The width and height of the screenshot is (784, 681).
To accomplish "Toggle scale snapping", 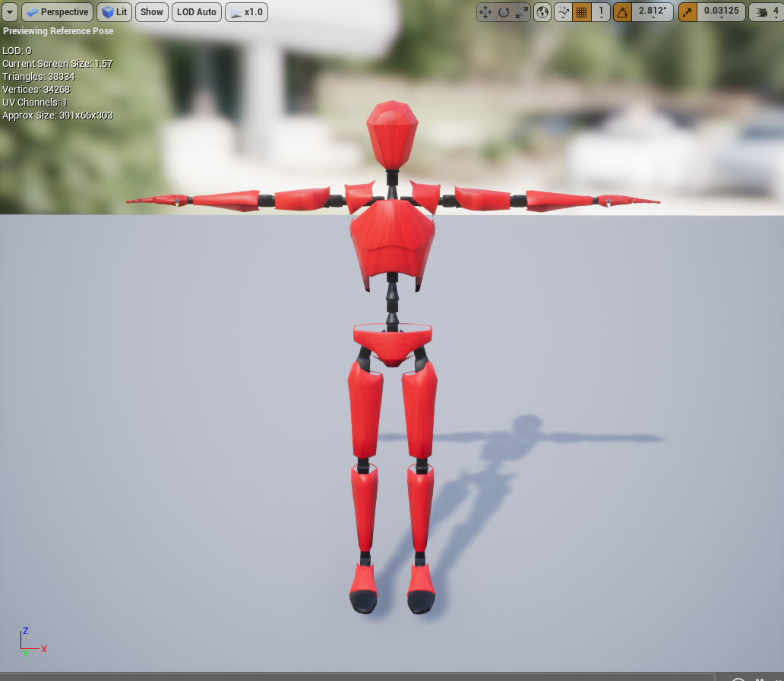I will 688,12.
